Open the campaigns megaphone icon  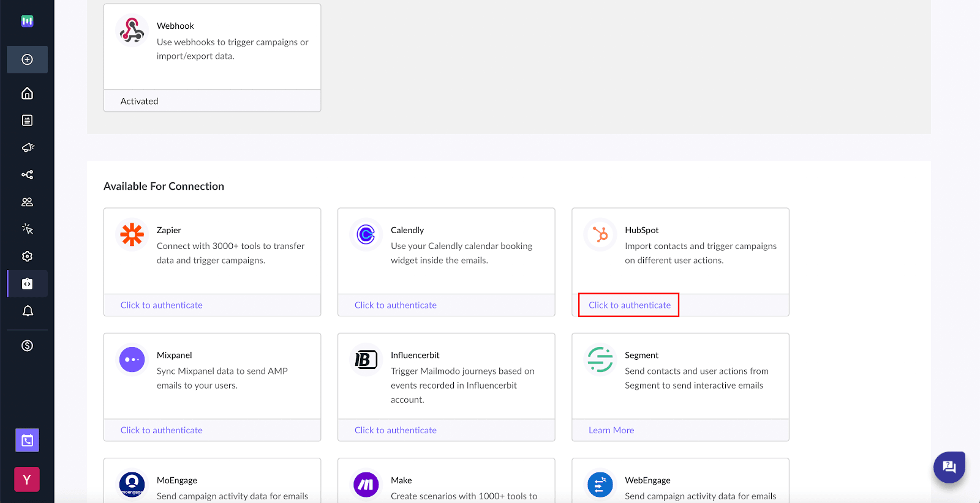point(28,147)
